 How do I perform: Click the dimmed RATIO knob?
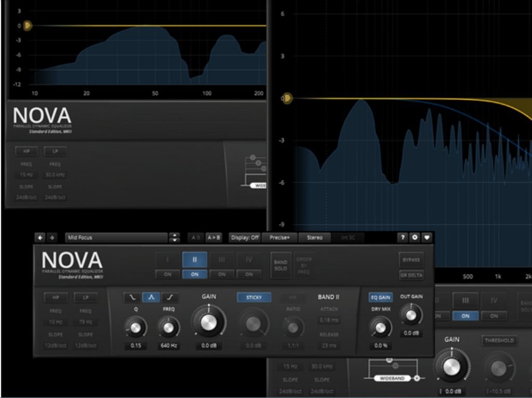(293, 327)
